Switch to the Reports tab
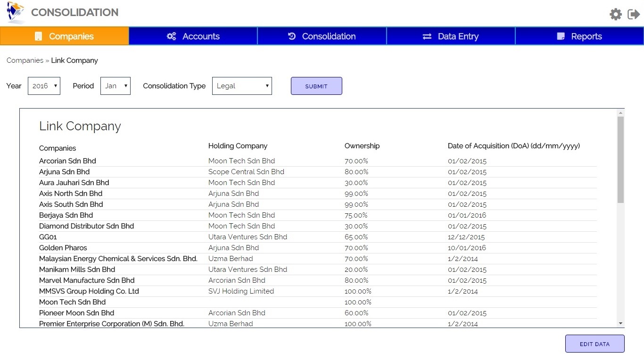The image size is (644, 354). pos(579,36)
